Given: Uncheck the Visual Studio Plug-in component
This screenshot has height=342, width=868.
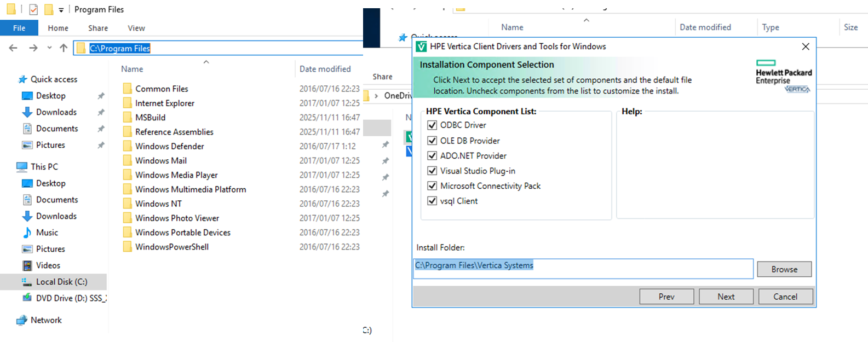Looking at the screenshot, I should point(432,171).
